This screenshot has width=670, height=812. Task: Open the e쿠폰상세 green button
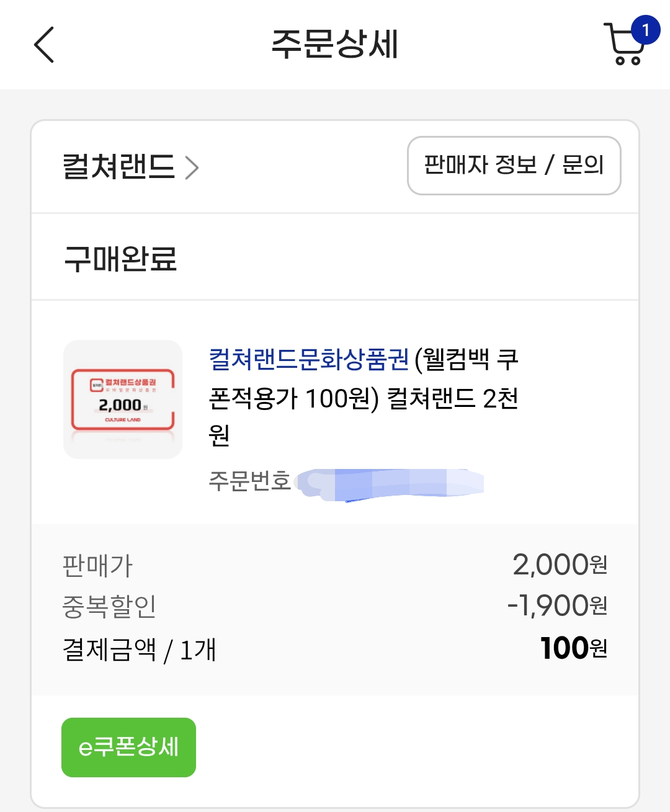[x=128, y=747]
